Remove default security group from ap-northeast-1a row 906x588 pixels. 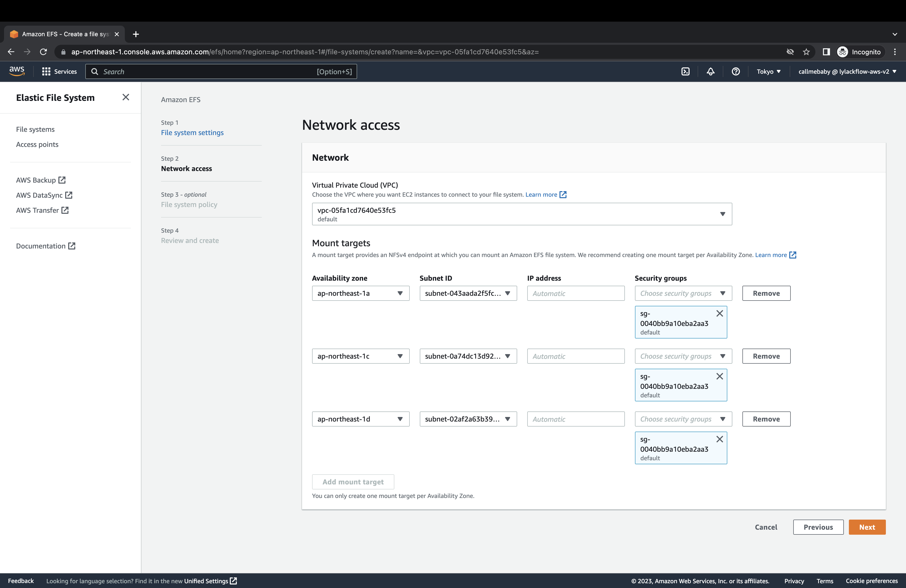tap(720, 313)
